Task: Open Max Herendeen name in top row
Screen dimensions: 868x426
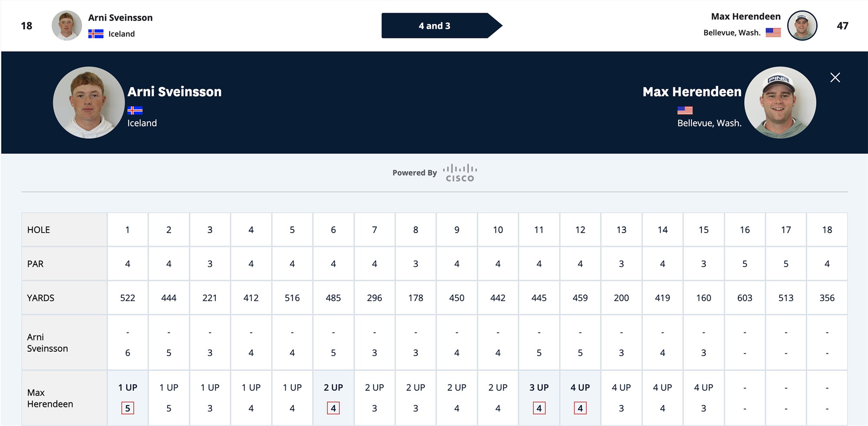Action: click(x=746, y=17)
